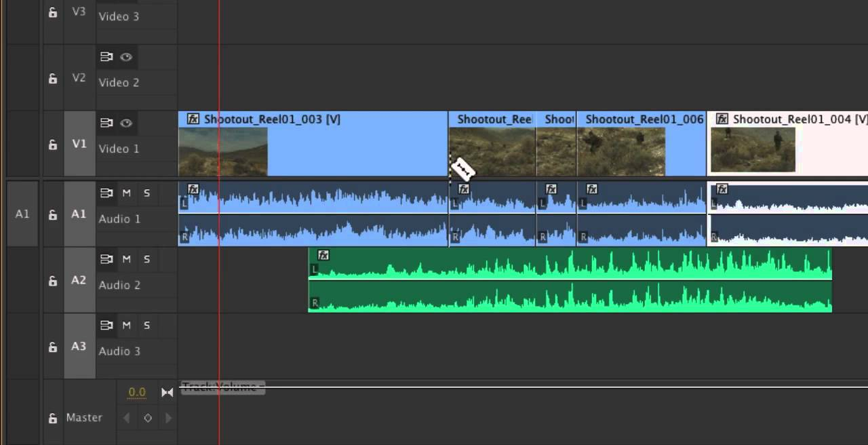Go to previous keyframe arrow on Master

coord(127,418)
